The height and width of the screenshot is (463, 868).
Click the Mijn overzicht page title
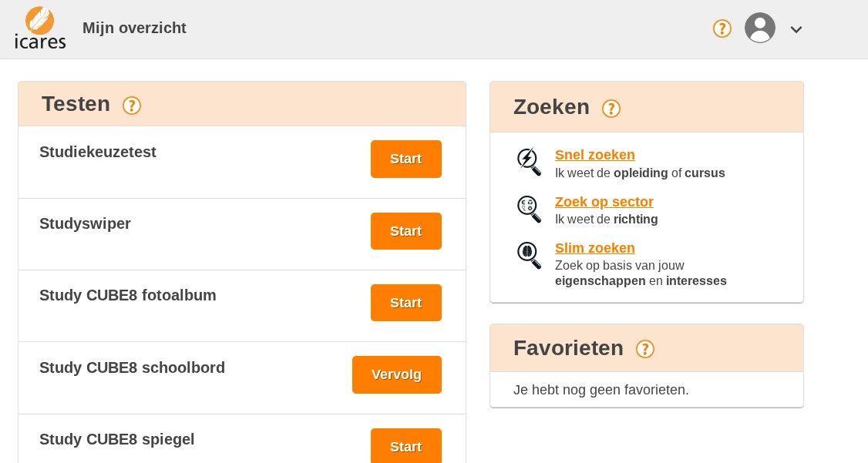[x=134, y=29]
